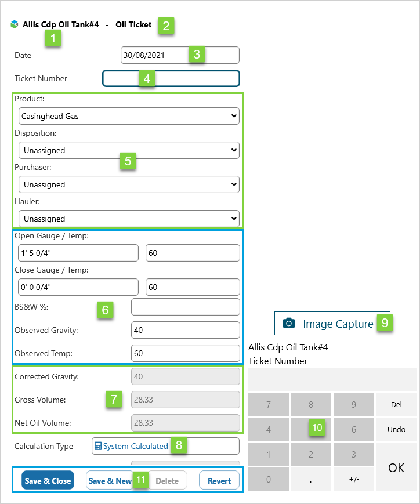Open the Purchaser dropdown list
This screenshot has height=504, width=420.
point(129,184)
